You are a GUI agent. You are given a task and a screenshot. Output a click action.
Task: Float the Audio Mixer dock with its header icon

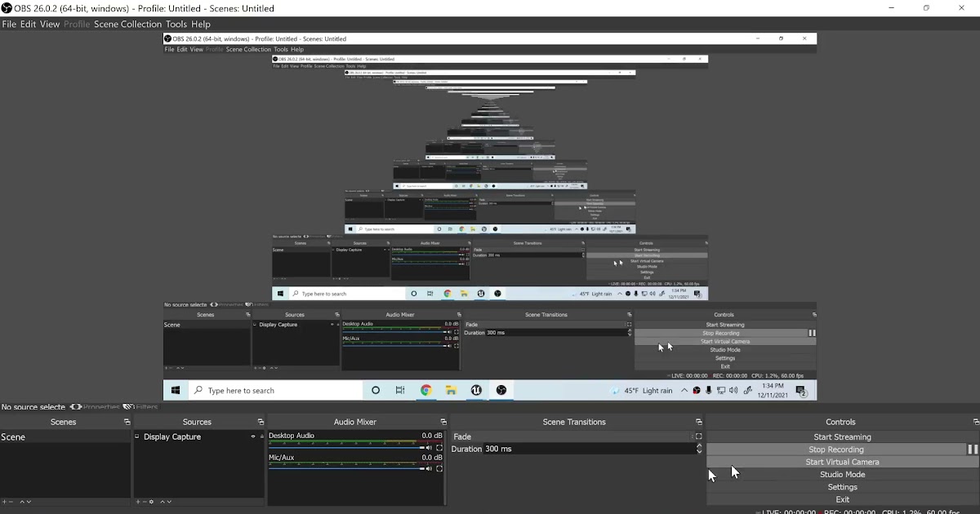coord(443,422)
